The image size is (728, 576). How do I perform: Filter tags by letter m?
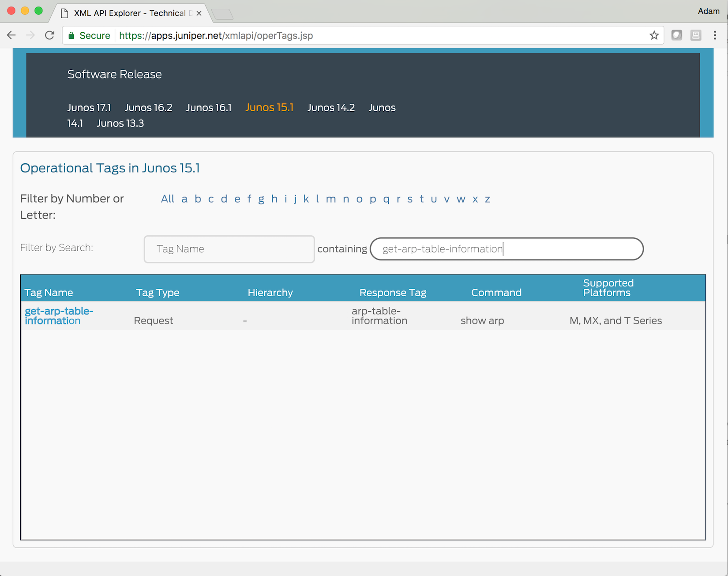(x=331, y=199)
